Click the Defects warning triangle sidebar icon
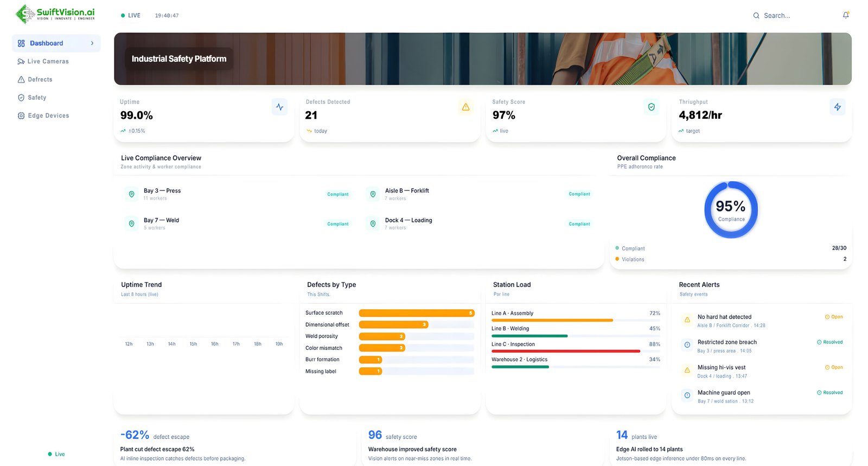This screenshot has width=868, height=466. tap(21, 80)
